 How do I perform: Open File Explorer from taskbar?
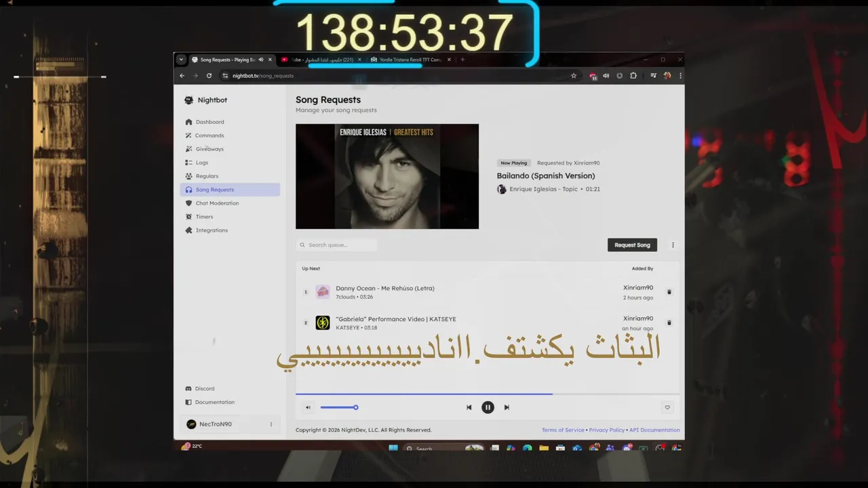544,448
